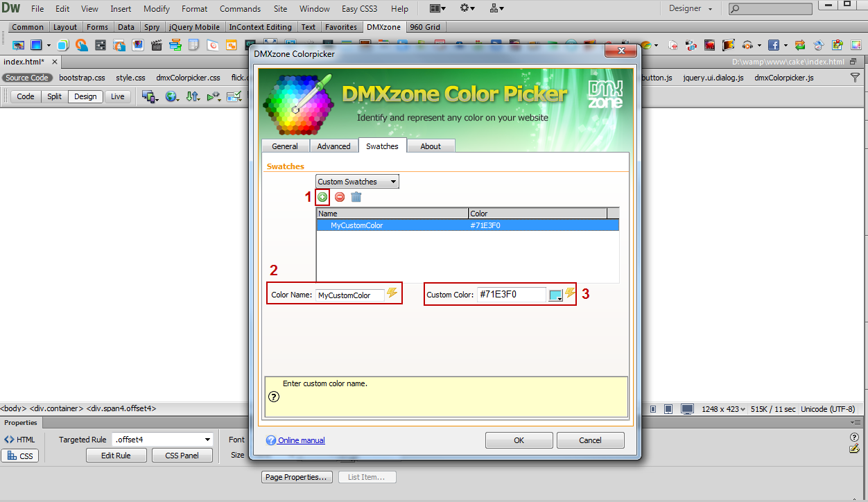Add a new swatch with the green plus icon

tap(322, 197)
